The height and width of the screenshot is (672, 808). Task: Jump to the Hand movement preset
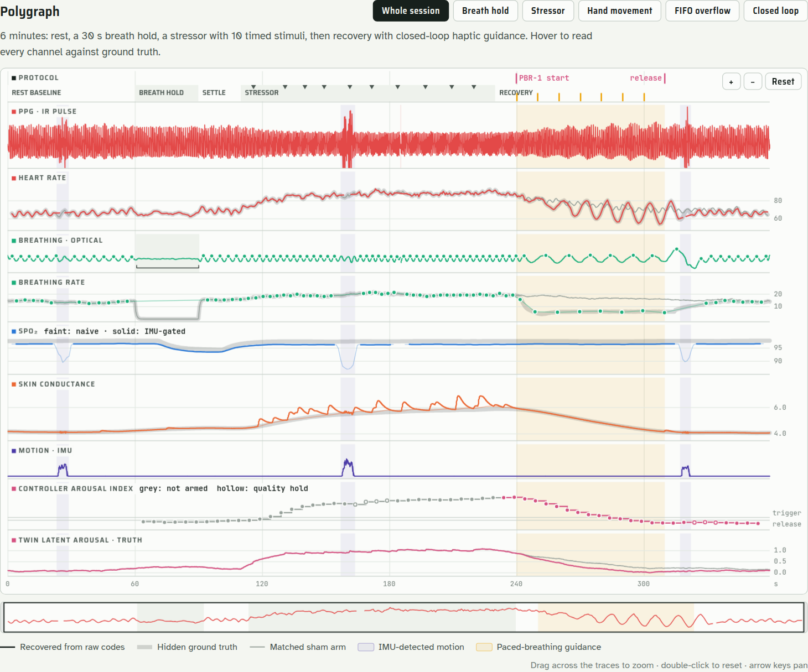[620, 11]
